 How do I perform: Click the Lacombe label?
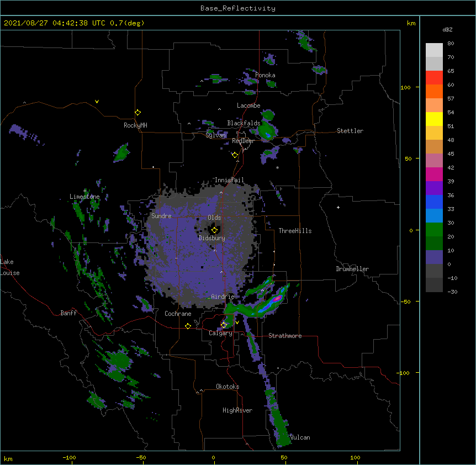point(248,105)
